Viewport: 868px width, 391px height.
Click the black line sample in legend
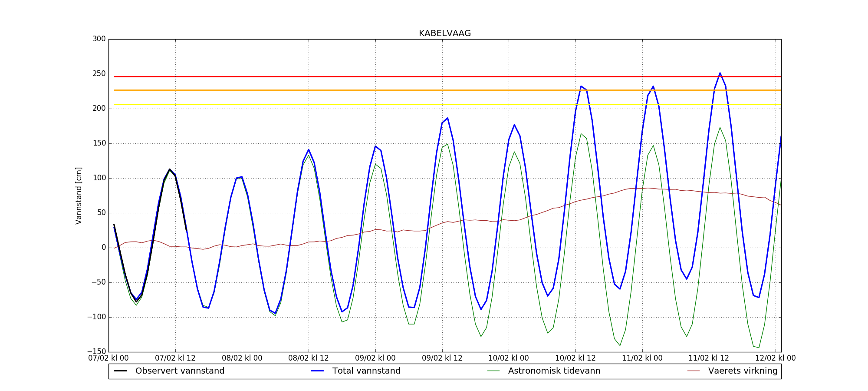[121, 371]
